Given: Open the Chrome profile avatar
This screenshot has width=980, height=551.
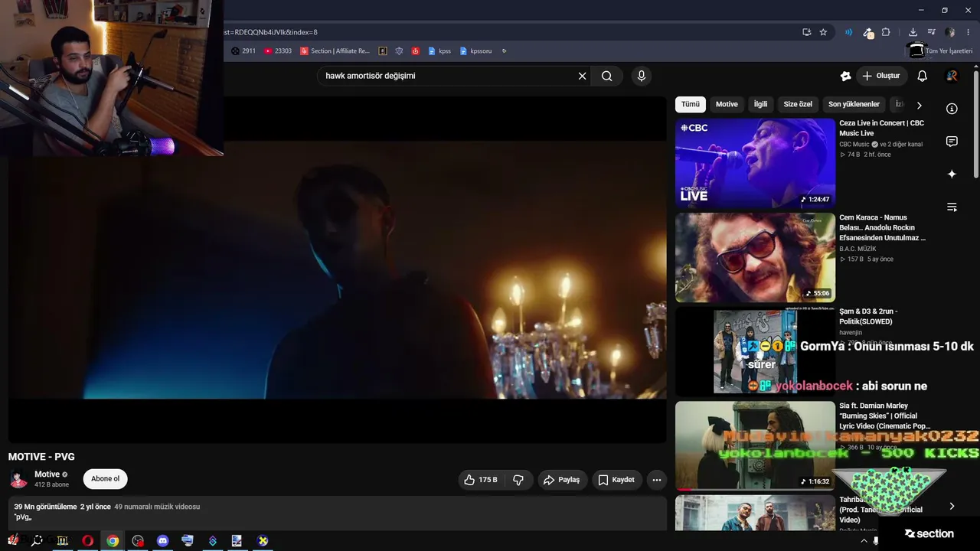Looking at the screenshot, I should click(950, 32).
